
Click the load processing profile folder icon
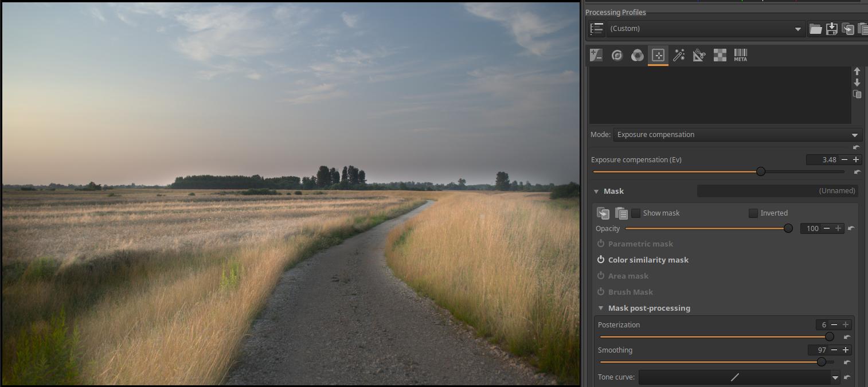point(815,29)
